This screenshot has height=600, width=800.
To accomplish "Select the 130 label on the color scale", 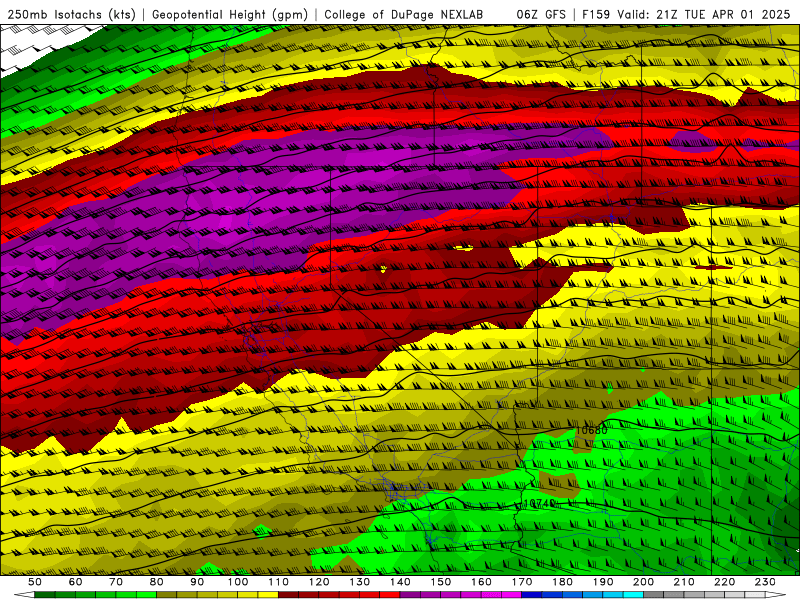I will 360,582.
